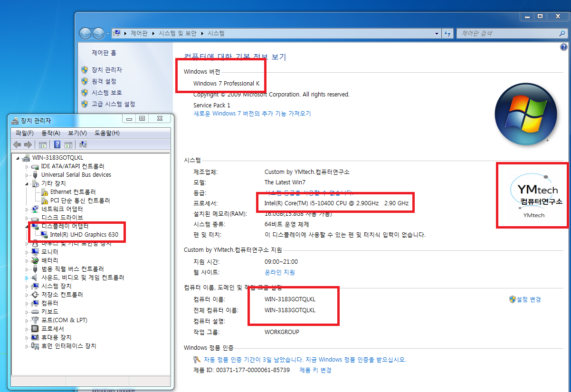Image resolution: width=571 pixels, height=392 pixels.
Task: Select the 컴퓨터 row in Device Manager tree
Action: pos(50,303)
